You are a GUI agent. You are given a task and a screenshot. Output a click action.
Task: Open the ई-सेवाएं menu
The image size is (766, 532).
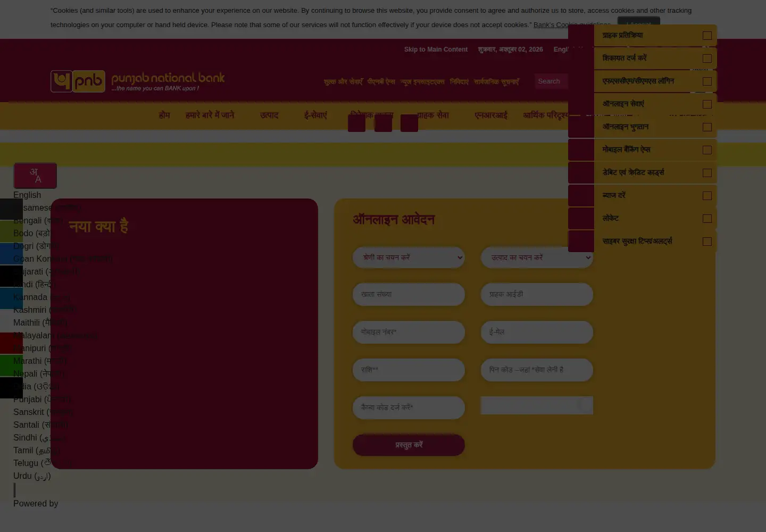click(x=315, y=115)
